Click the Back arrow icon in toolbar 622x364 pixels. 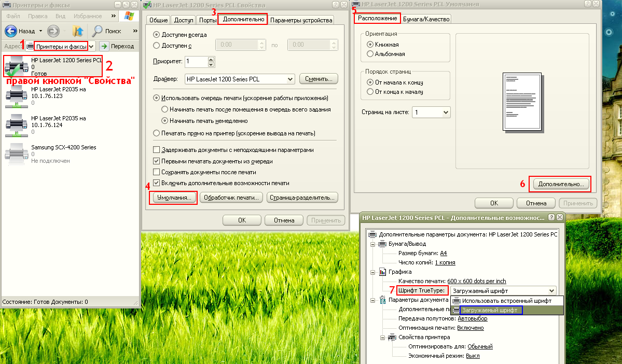coord(11,31)
